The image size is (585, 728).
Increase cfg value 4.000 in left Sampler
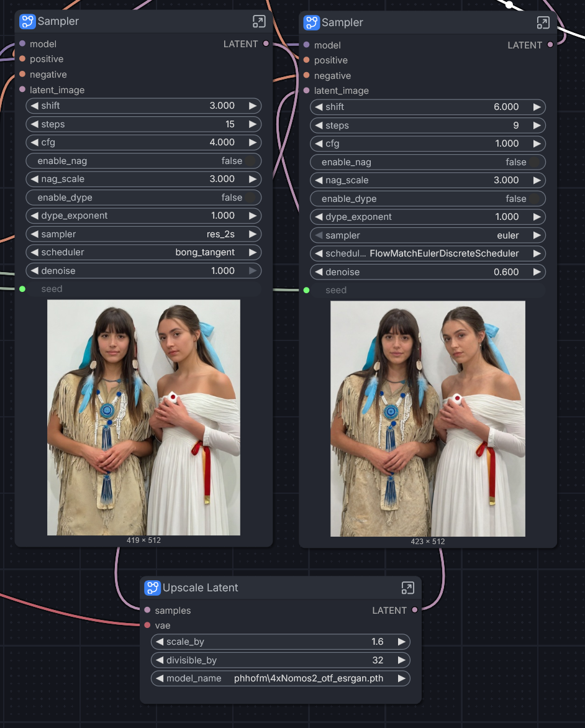(253, 142)
